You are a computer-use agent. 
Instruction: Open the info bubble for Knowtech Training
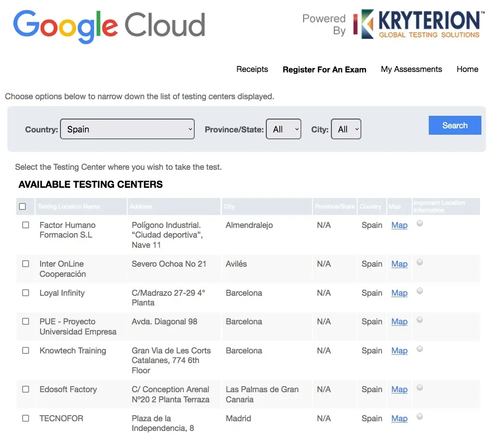pyautogui.click(x=420, y=348)
